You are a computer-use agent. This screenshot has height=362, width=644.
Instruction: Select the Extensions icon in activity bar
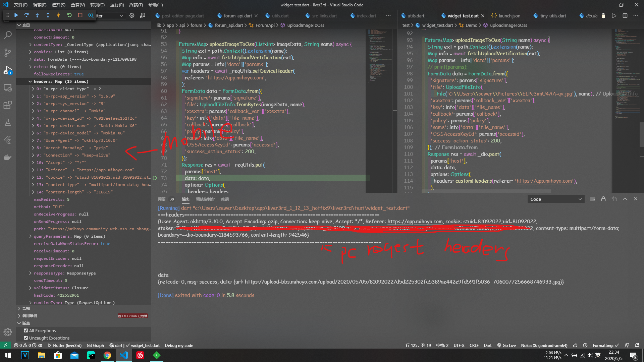tap(7, 105)
